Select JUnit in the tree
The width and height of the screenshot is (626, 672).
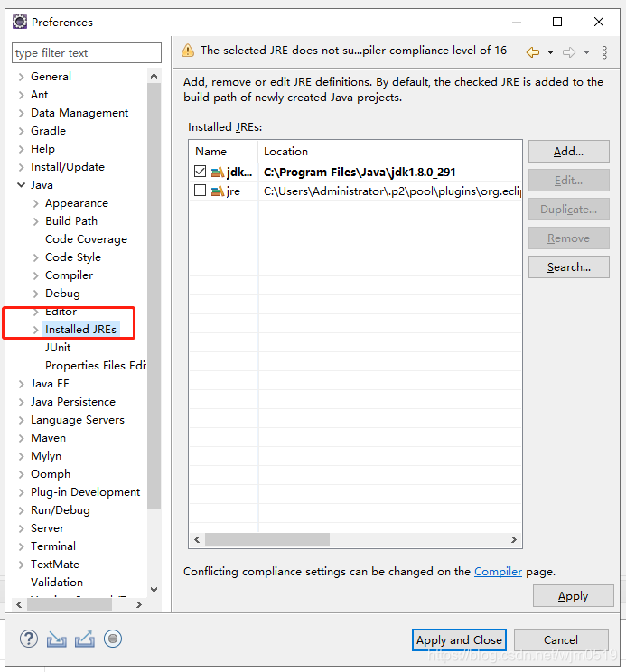click(58, 348)
